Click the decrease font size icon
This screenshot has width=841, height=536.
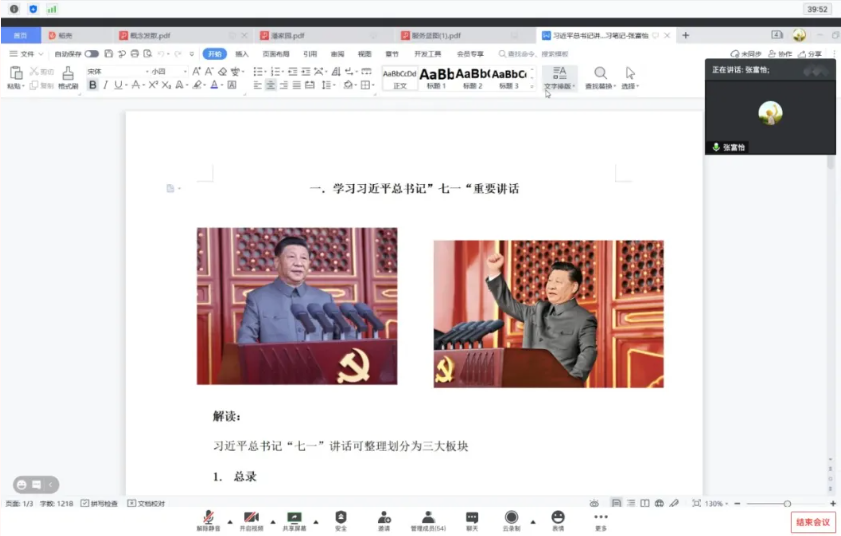pyautogui.click(x=209, y=71)
